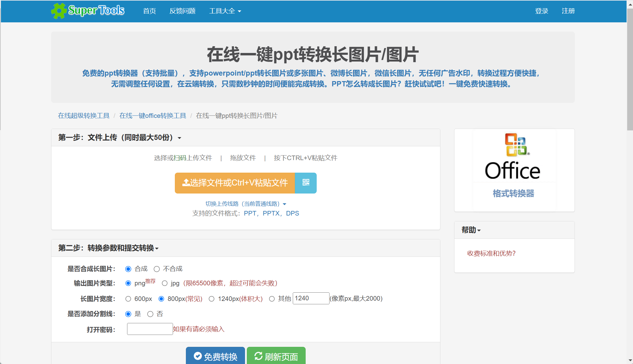Click the upload icon on orange button
633x364 pixels.
[x=186, y=183]
